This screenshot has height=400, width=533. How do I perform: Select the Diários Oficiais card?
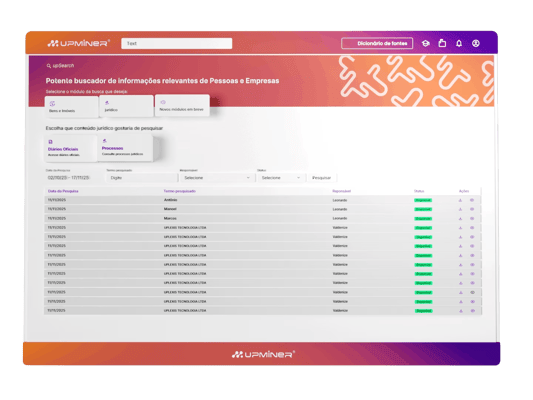point(66,148)
